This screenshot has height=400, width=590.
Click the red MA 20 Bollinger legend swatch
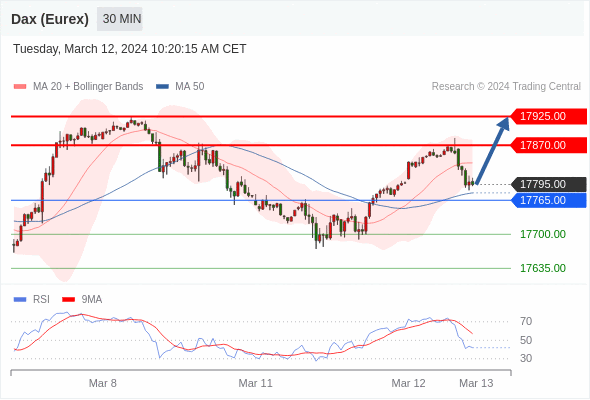[20, 87]
